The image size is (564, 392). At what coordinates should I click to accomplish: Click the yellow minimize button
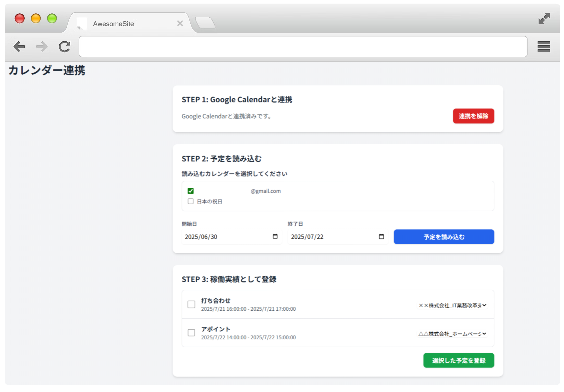coord(36,18)
